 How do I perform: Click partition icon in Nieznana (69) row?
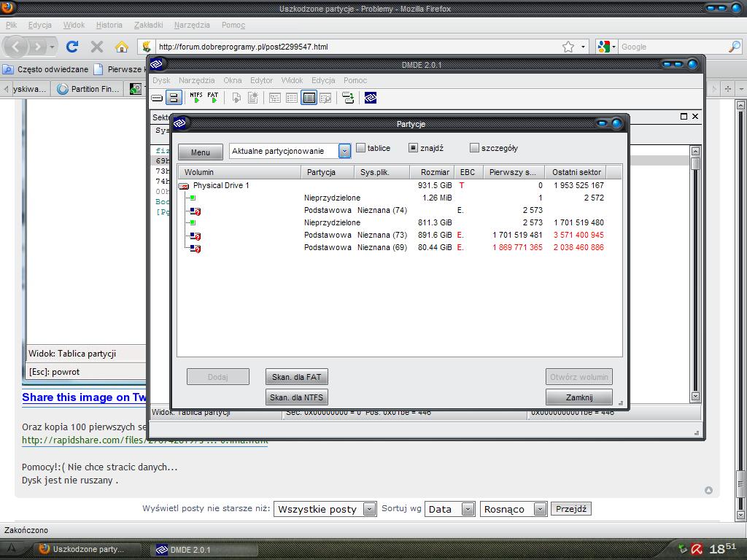pos(196,248)
